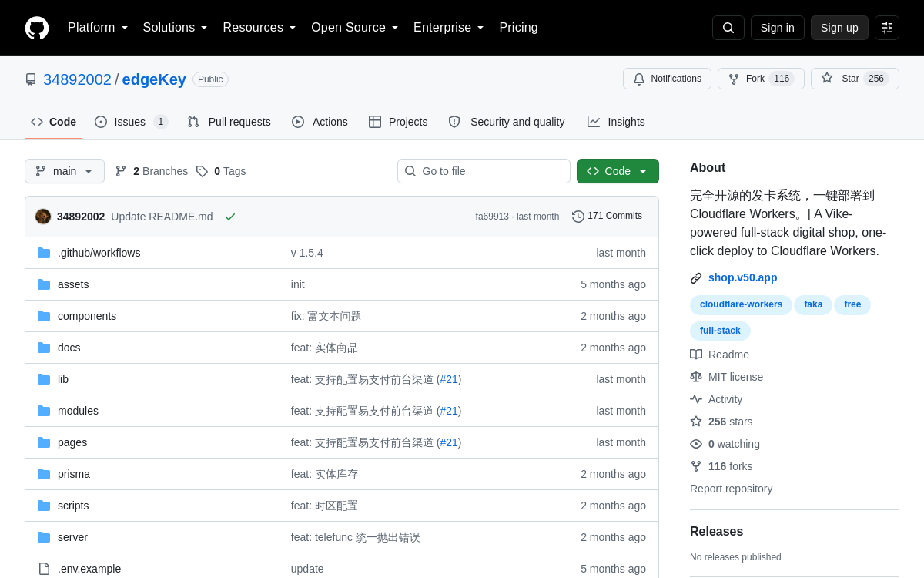The width and height of the screenshot is (924, 578).
Task: Open the modules folder
Action: [78, 411]
